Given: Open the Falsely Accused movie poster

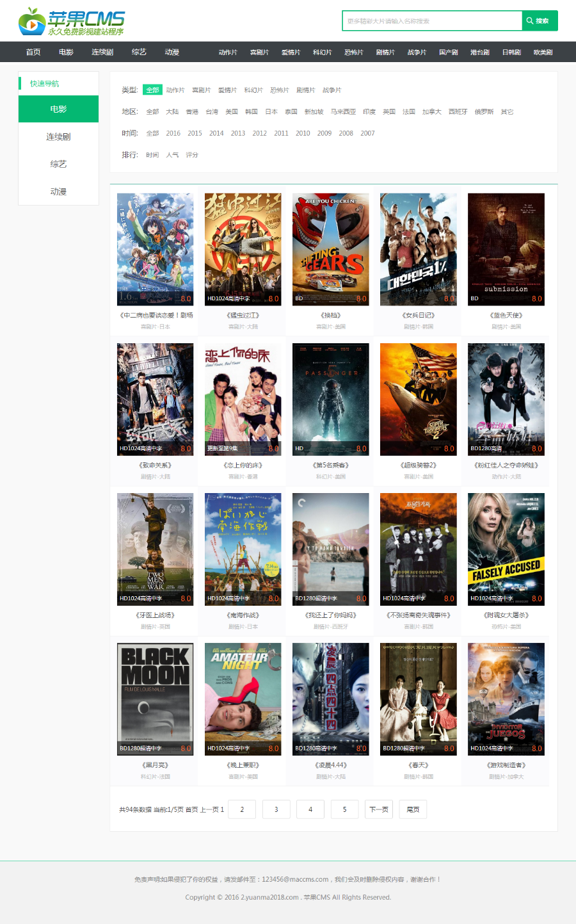Looking at the screenshot, I should coord(506,549).
